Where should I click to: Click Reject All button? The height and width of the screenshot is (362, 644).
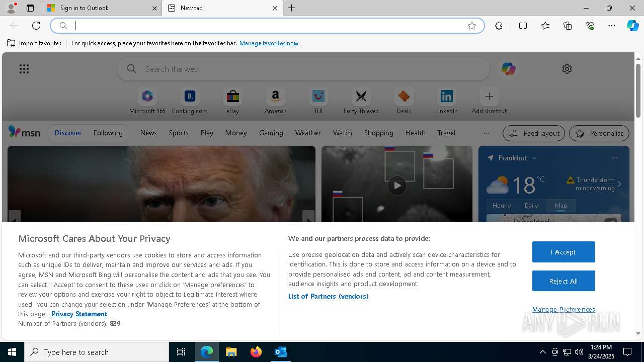pos(563,281)
